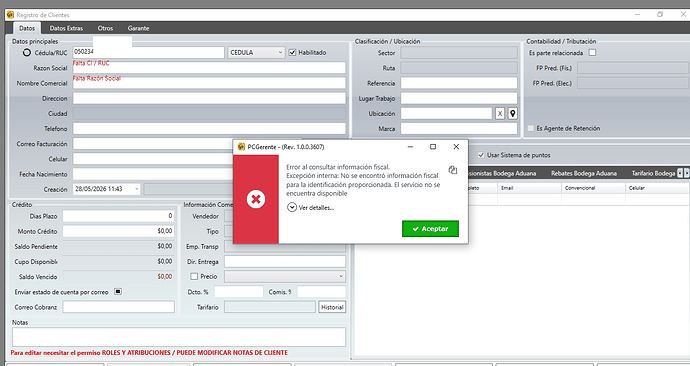The image size is (690, 366).
Task: Click the FP Pred. (Elec.) field
Action: pos(633,83)
